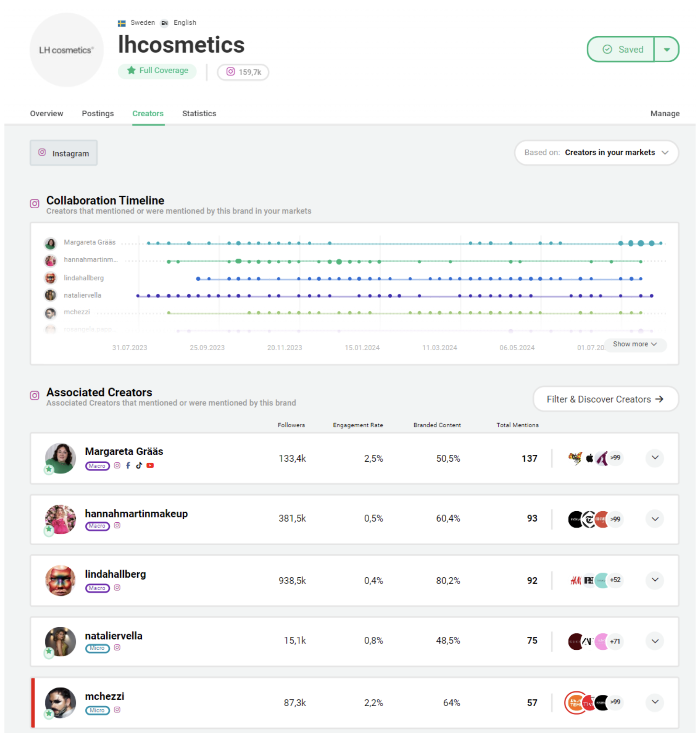Click the Apple brand logo in Margareta's row

[590, 458]
